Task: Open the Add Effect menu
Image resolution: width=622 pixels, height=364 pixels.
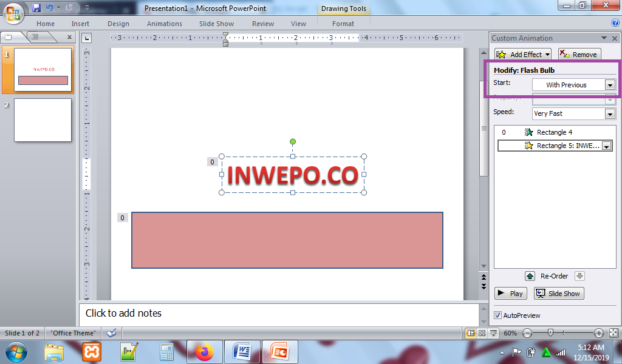Action: (x=523, y=54)
